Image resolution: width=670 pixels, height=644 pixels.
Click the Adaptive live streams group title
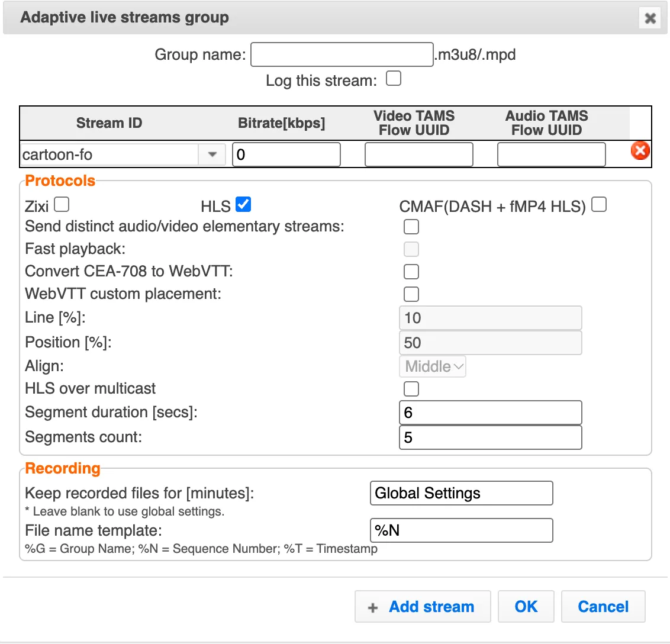click(x=125, y=18)
